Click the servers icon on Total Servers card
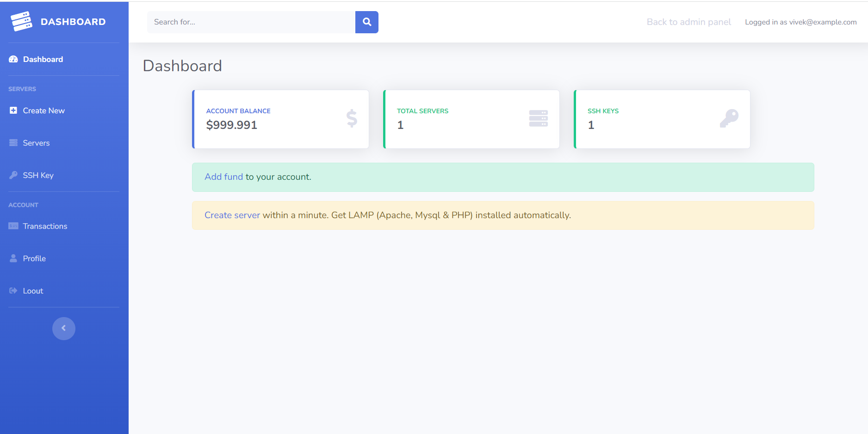868x434 pixels. (538, 119)
